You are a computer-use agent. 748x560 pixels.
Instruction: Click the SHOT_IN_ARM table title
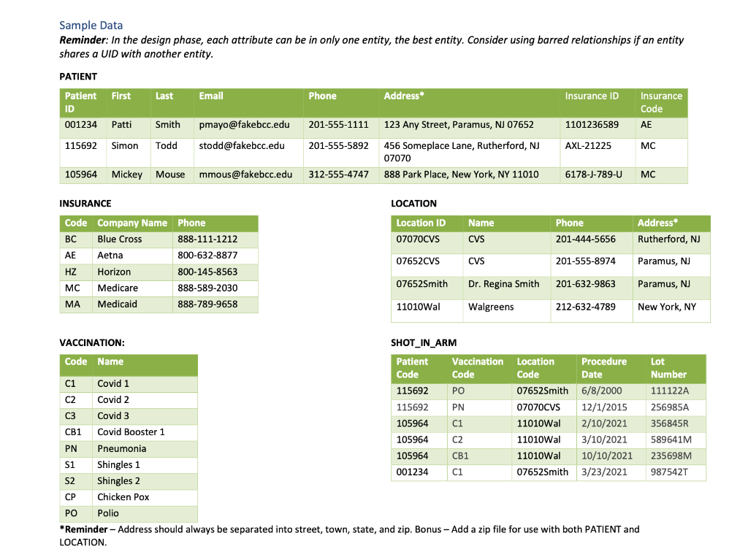pos(420,342)
